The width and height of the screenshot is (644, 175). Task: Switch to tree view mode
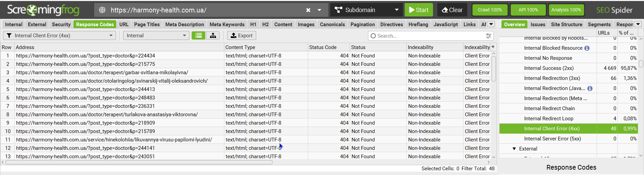coord(213,36)
